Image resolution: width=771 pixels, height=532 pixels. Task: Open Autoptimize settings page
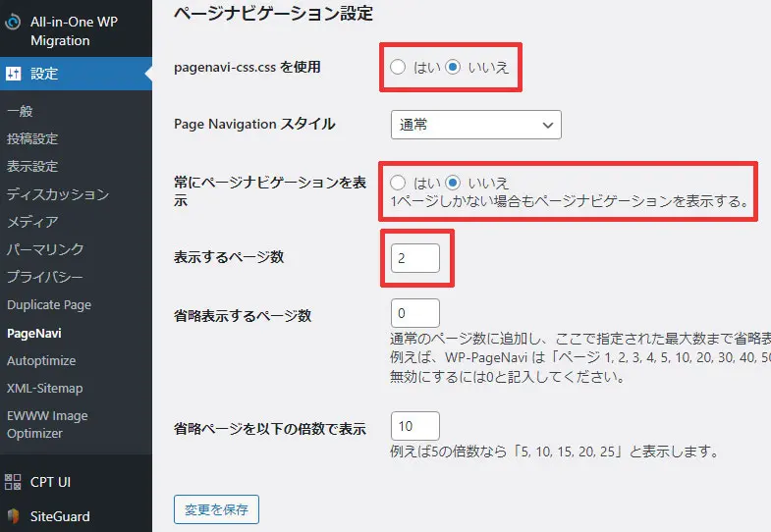point(41,360)
